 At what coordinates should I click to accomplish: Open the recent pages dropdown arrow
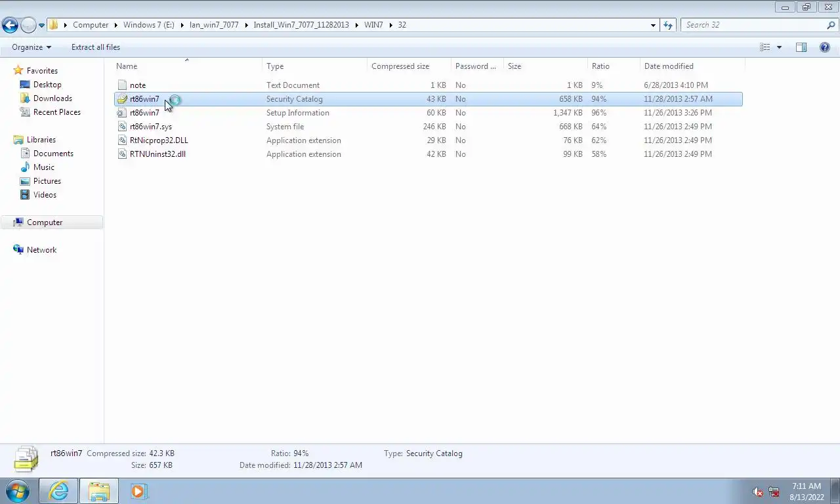(x=41, y=26)
